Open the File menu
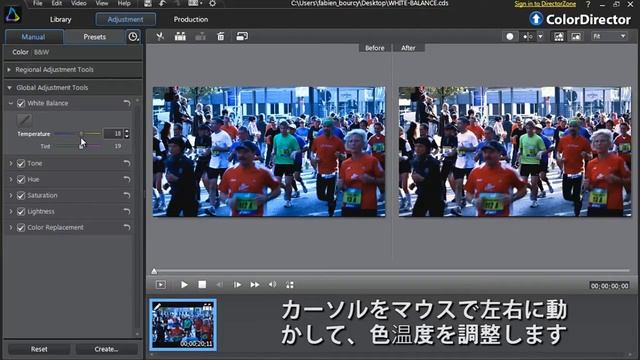The width and height of the screenshot is (640, 360). (38, 3)
